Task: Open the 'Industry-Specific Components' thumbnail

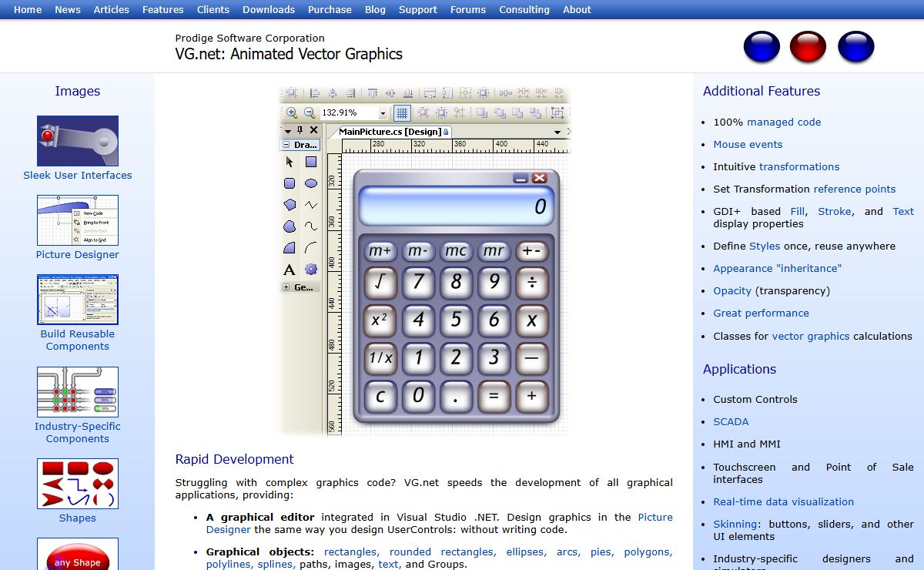Action: [x=78, y=392]
